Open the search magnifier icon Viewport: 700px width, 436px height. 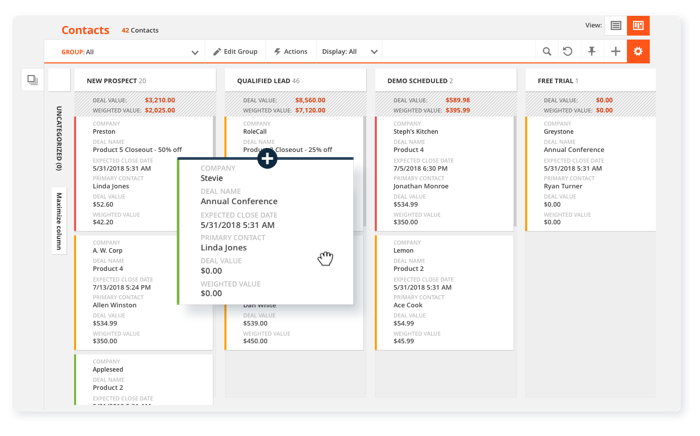547,51
